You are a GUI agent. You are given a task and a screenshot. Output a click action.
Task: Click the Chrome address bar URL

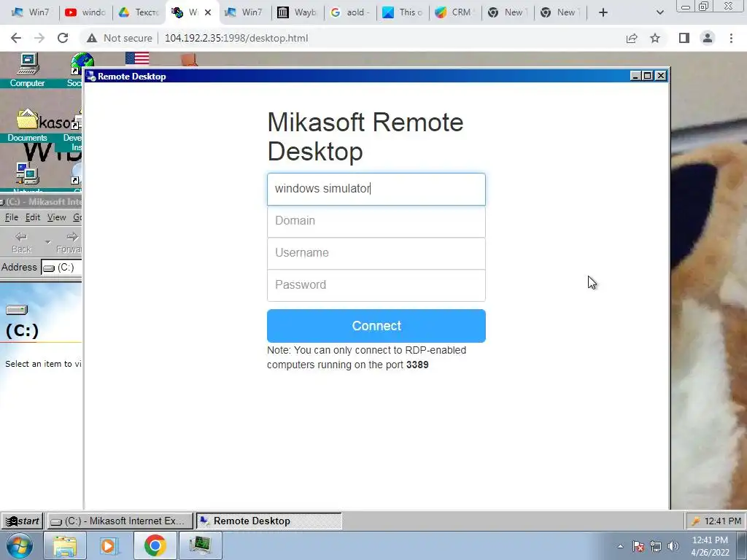point(236,38)
